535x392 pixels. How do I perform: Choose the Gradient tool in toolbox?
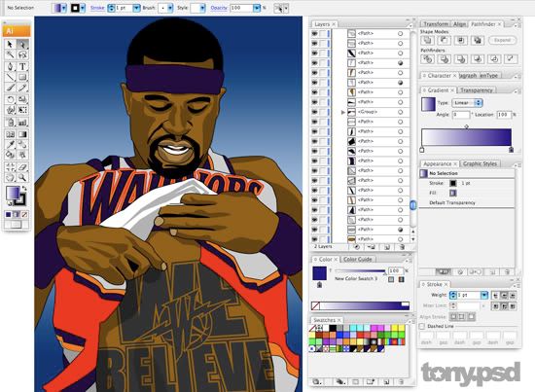pos(22,134)
